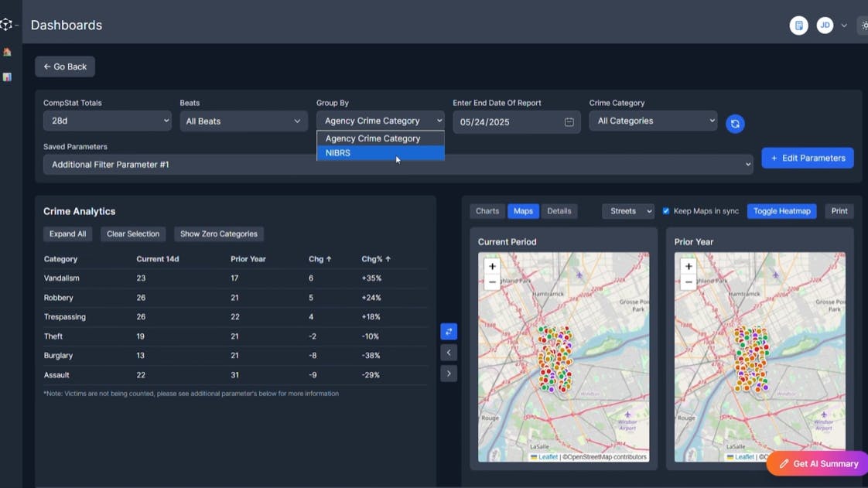This screenshot has height=488, width=868.
Task: Zoom in on Current Period map
Action: tap(492, 266)
